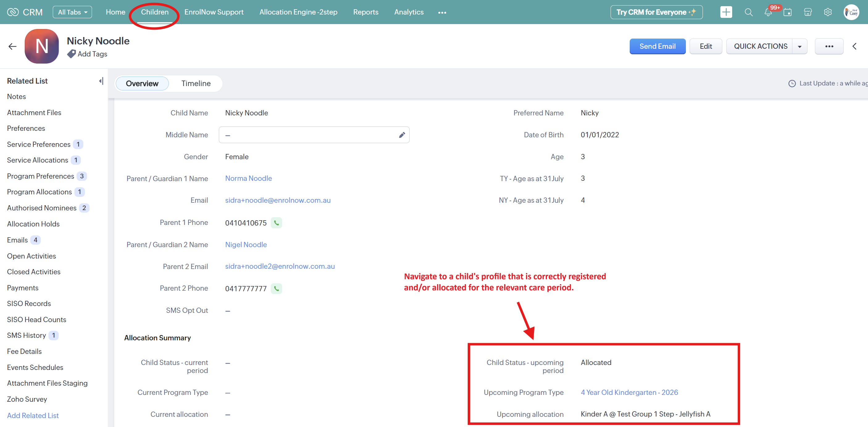The height and width of the screenshot is (427, 868).
Task: Go back using the left arrow icon
Action: [x=12, y=46]
